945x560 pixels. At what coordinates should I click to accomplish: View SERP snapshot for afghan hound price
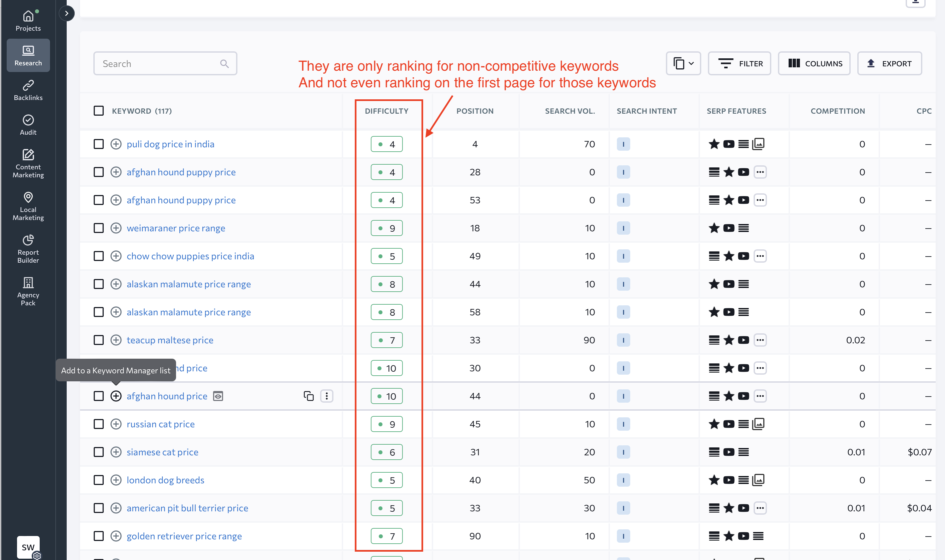(218, 396)
